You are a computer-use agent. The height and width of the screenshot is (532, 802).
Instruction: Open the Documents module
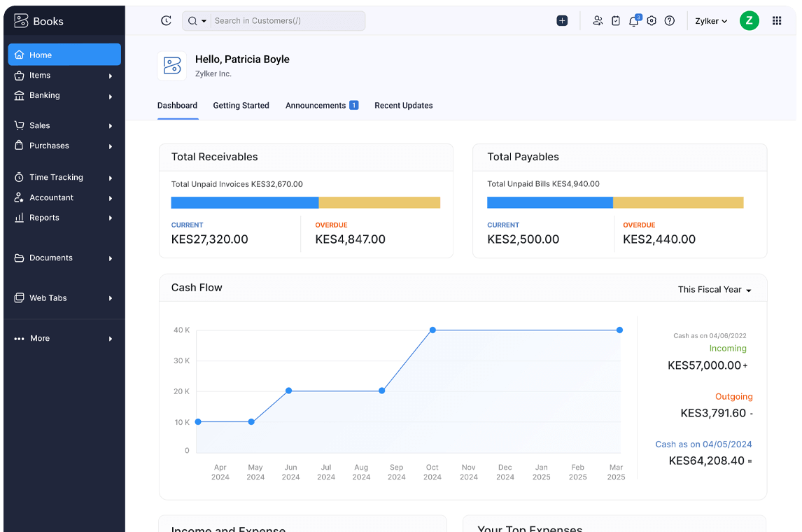coord(50,258)
